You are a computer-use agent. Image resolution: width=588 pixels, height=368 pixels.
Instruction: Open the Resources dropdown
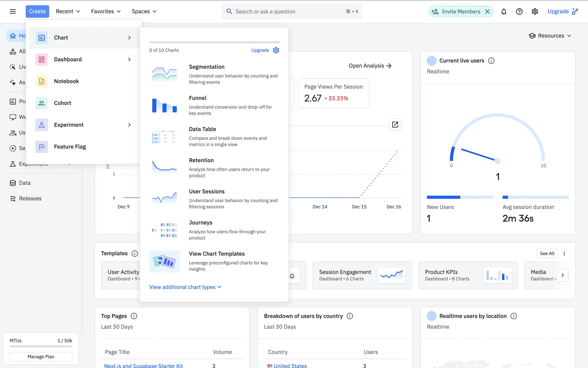coord(550,36)
